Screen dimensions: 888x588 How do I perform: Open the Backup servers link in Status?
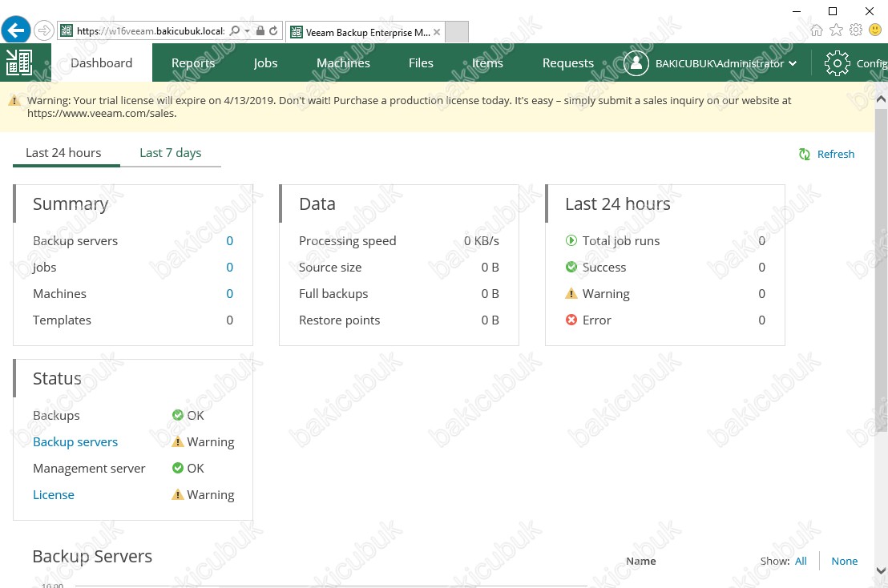click(75, 442)
